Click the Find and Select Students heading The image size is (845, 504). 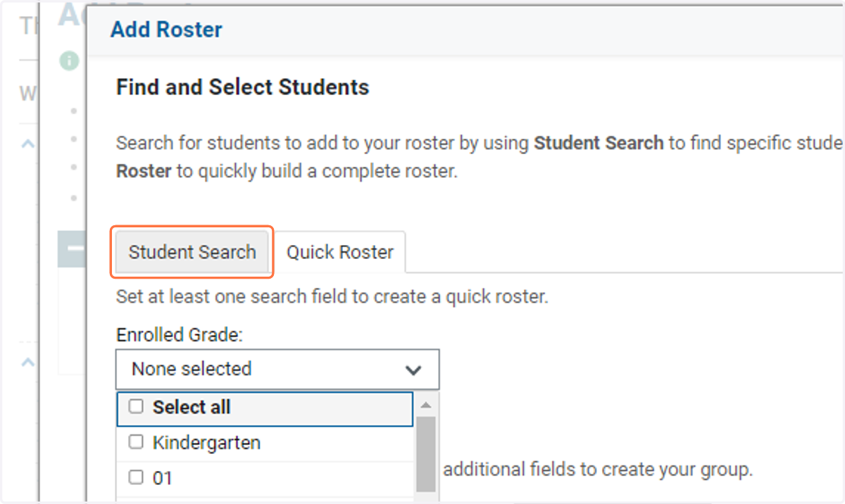(x=242, y=87)
